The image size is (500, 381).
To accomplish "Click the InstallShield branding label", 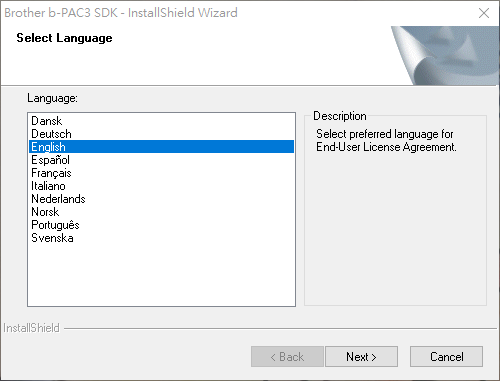I will [x=31, y=328].
